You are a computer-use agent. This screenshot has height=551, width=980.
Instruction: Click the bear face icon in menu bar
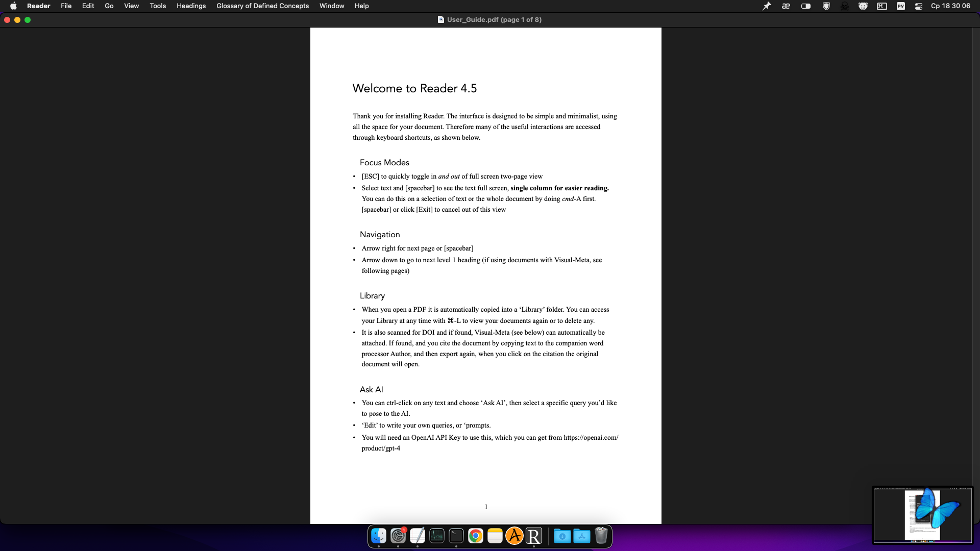click(x=863, y=6)
